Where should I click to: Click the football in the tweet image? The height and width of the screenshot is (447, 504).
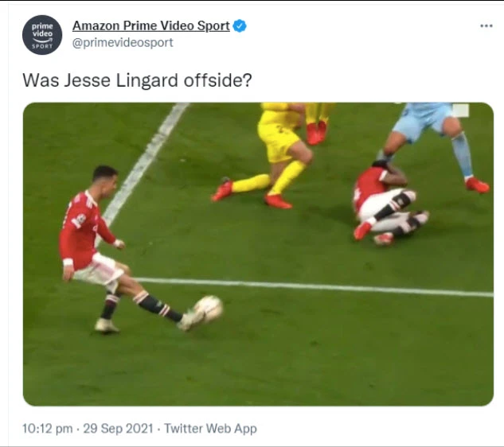[x=209, y=309]
